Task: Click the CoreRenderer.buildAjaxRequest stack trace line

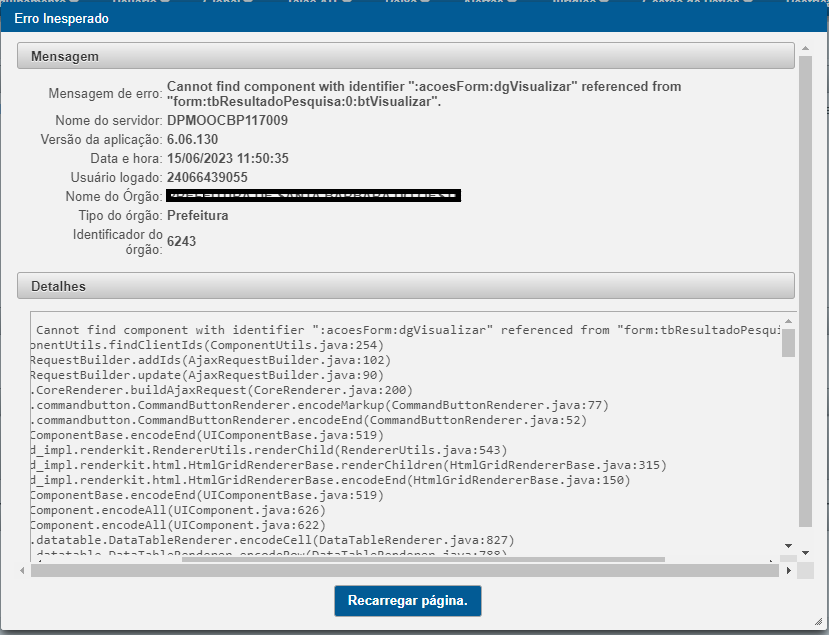Action: [222, 390]
